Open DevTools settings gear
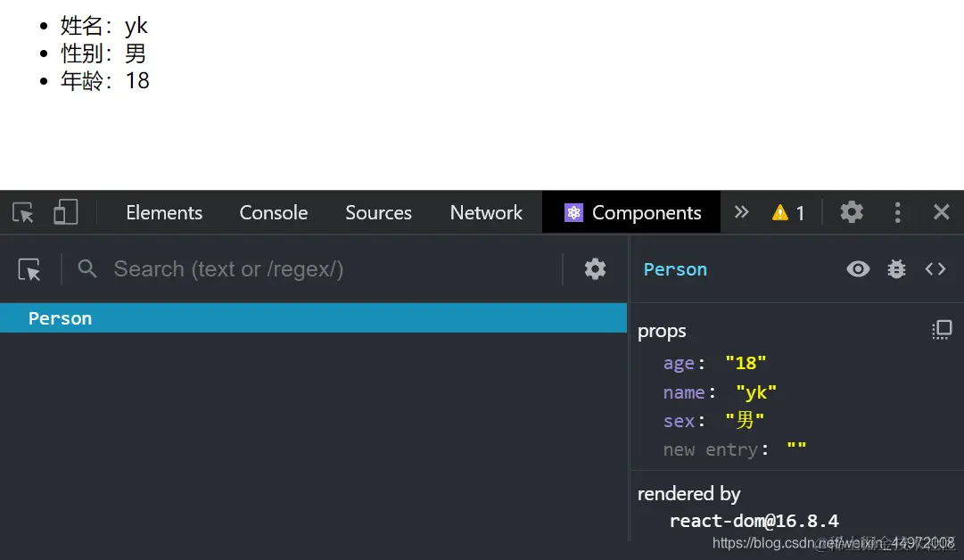The image size is (964, 560). coord(852,212)
